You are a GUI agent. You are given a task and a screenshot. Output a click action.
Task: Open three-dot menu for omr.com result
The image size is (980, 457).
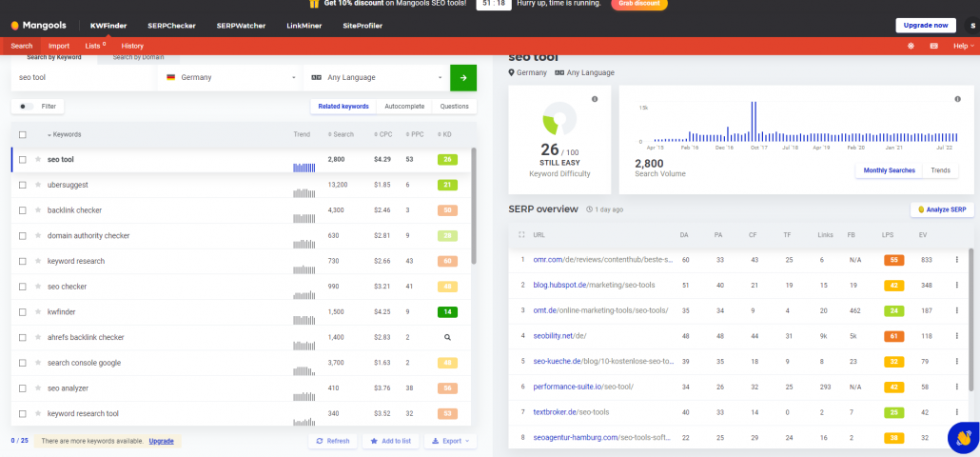(957, 259)
